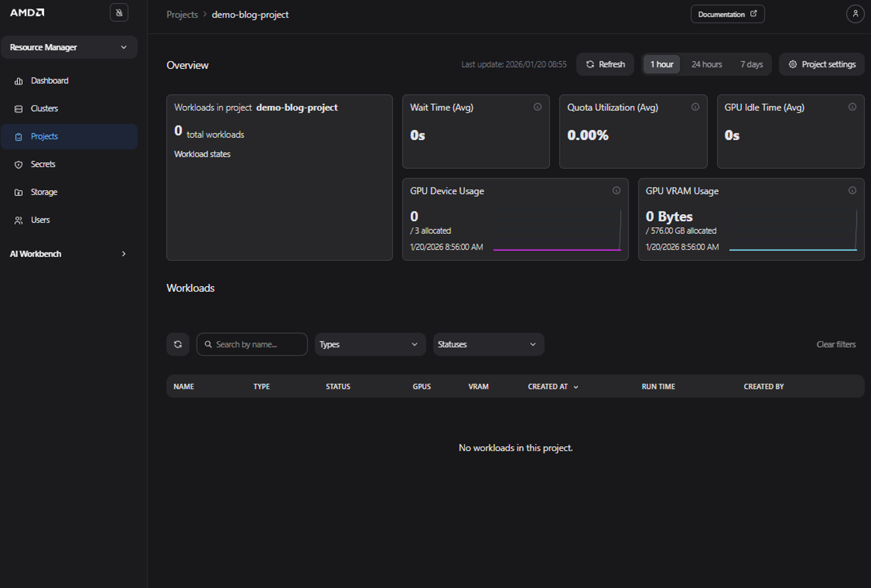Click the GPU VRAM Usage info icon
Viewport: 871px width, 588px height.
tap(852, 191)
